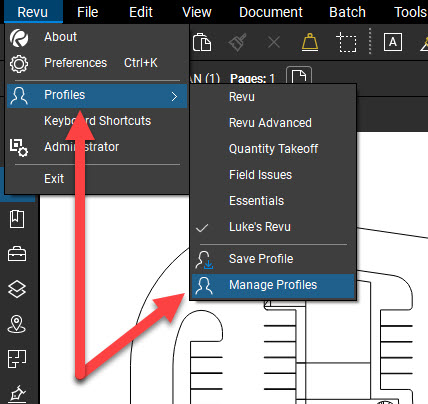Open the Revu menu

click(x=33, y=12)
